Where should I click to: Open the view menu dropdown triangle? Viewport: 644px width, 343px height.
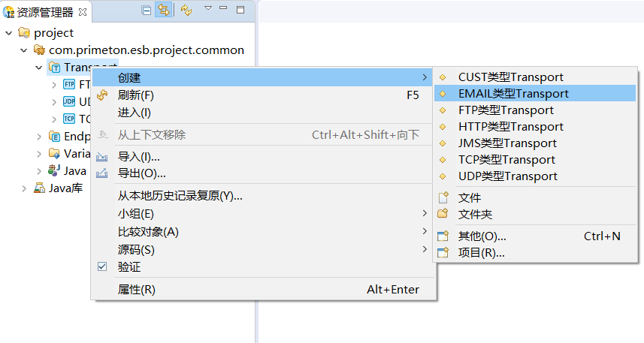point(208,9)
